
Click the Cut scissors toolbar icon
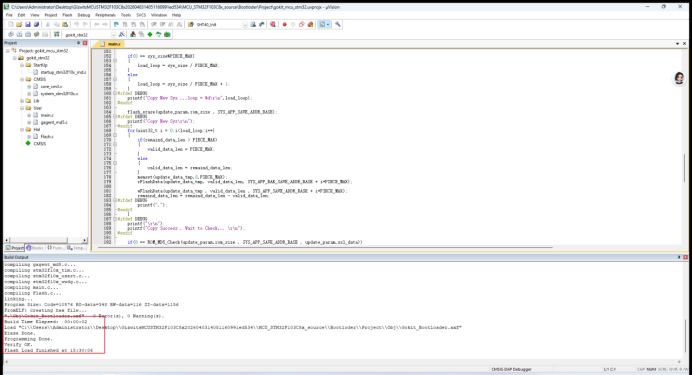[x=47, y=24]
